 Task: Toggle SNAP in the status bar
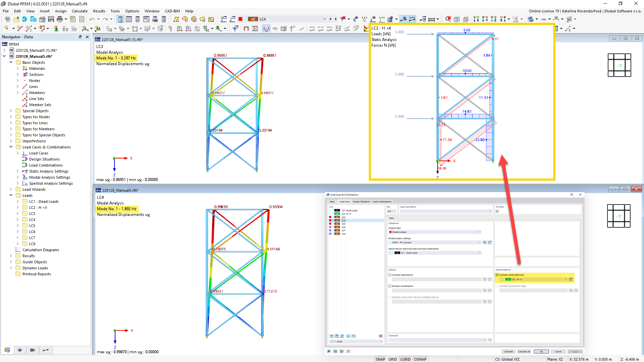(380, 359)
